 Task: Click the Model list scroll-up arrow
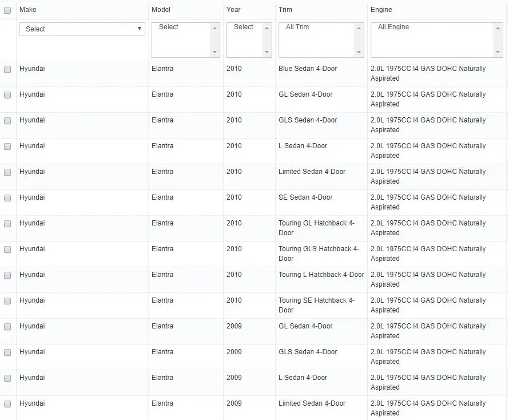214,28
